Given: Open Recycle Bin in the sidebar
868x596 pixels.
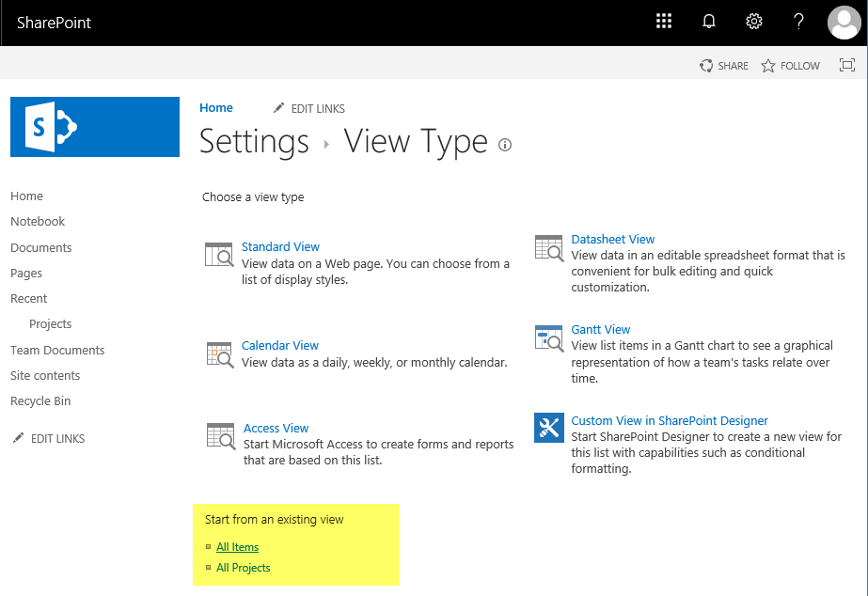Looking at the screenshot, I should (x=40, y=401).
